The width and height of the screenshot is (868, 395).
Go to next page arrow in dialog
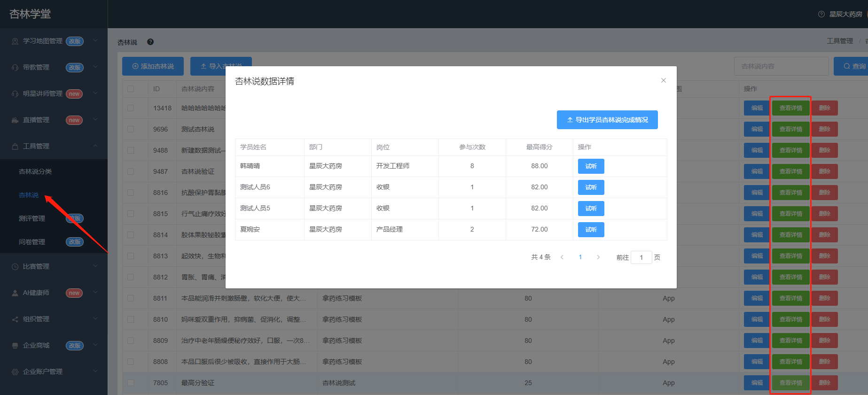598,257
